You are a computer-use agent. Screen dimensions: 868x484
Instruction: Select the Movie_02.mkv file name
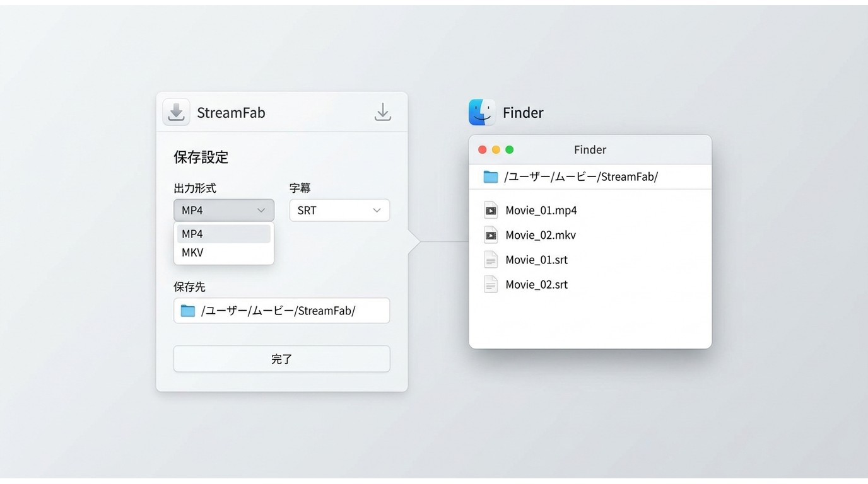tap(541, 235)
